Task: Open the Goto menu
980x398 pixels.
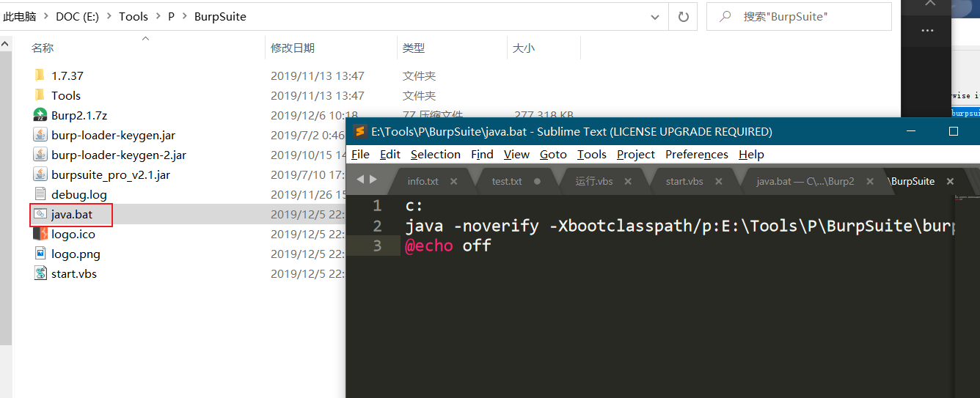Action: [x=553, y=154]
